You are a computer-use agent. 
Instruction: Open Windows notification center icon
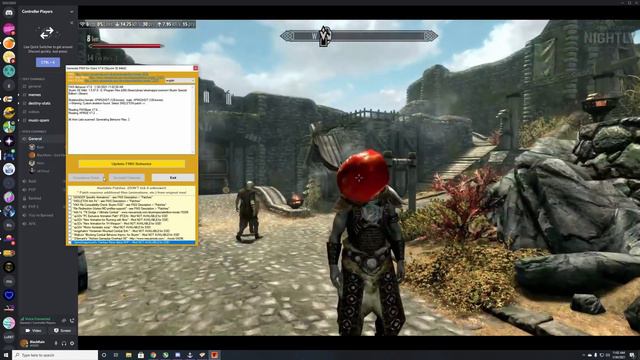click(632, 355)
